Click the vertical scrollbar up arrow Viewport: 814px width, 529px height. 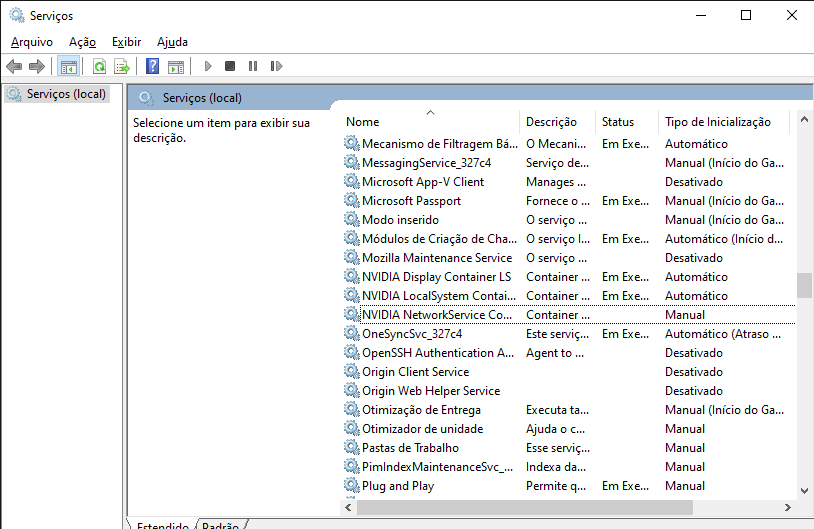click(804, 119)
